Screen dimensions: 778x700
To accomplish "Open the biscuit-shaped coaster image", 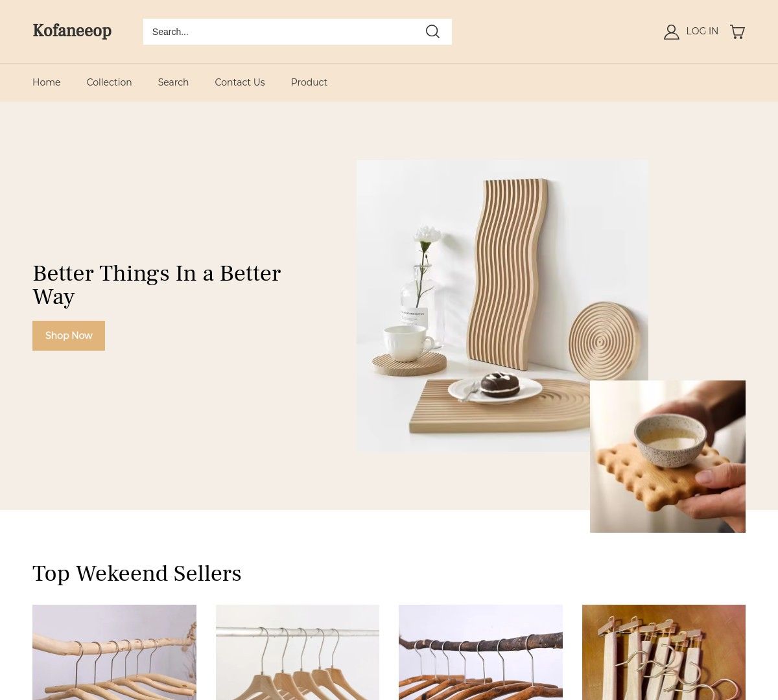I will [x=668, y=456].
